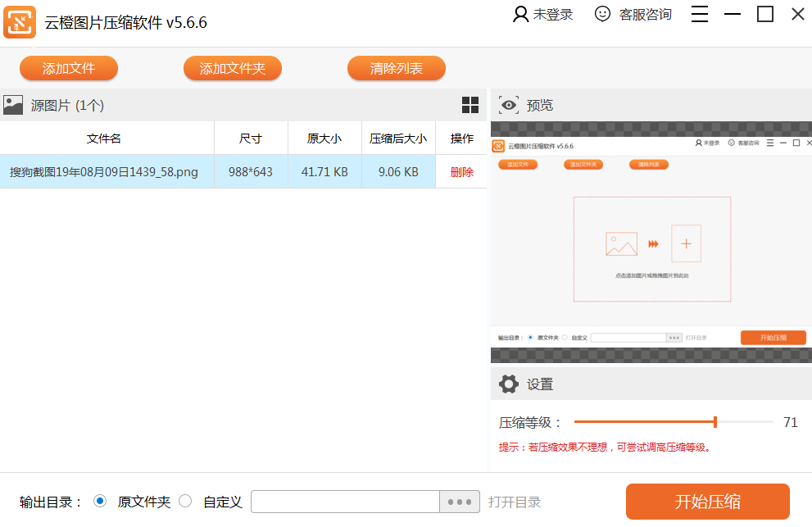Click the source image picture icon
The width and height of the screenshot is (812, 527).
pyautogui.click(x=13, y=105)
